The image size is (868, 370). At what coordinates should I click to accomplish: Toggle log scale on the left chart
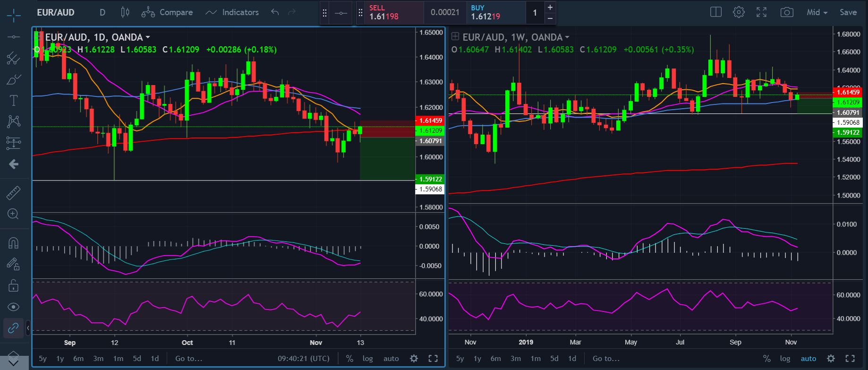367,359
